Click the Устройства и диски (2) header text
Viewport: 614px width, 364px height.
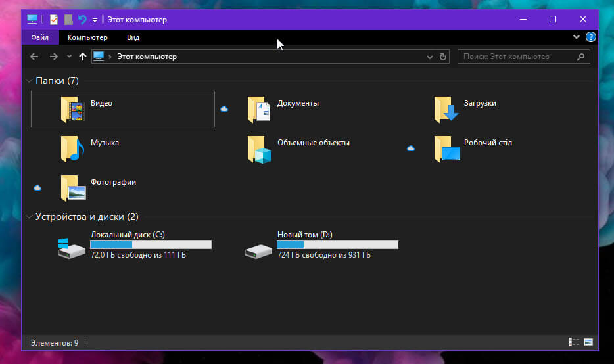[x=87, y=216]
